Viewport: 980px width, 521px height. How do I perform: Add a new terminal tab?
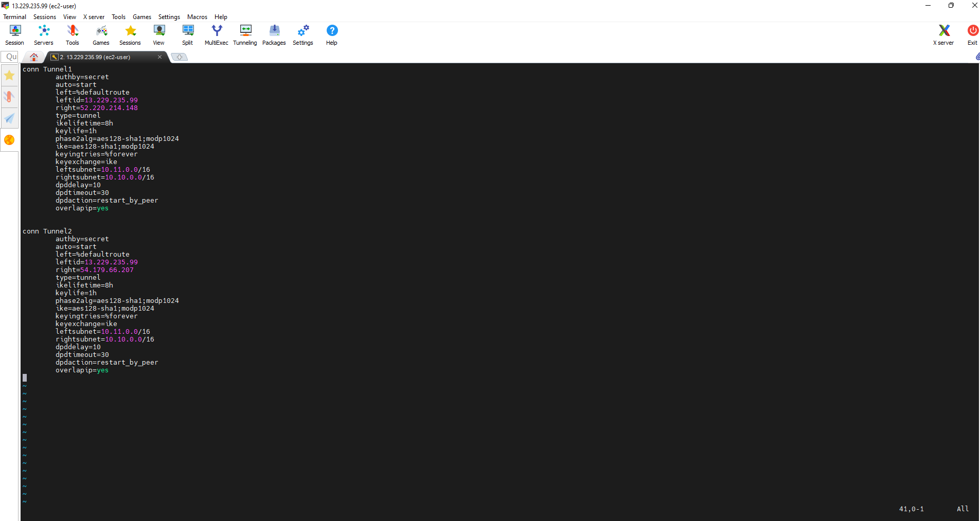pos(179,57)
